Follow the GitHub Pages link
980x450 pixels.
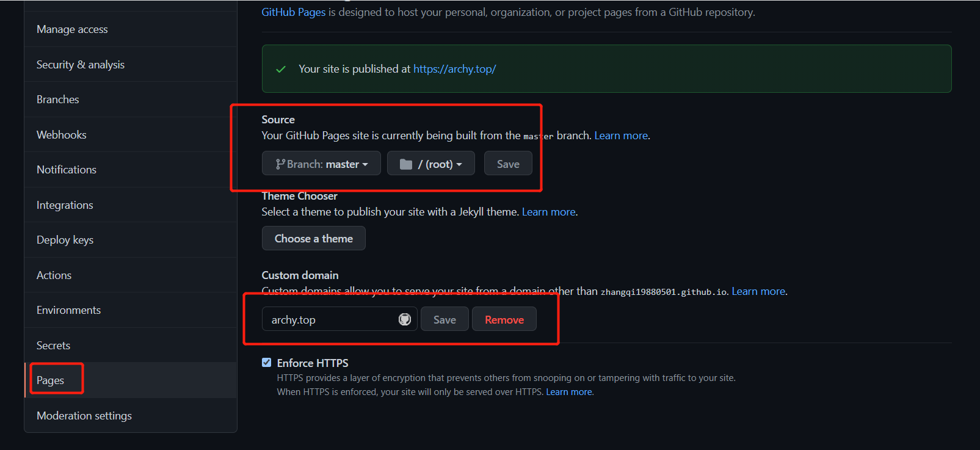pos(293,12)
